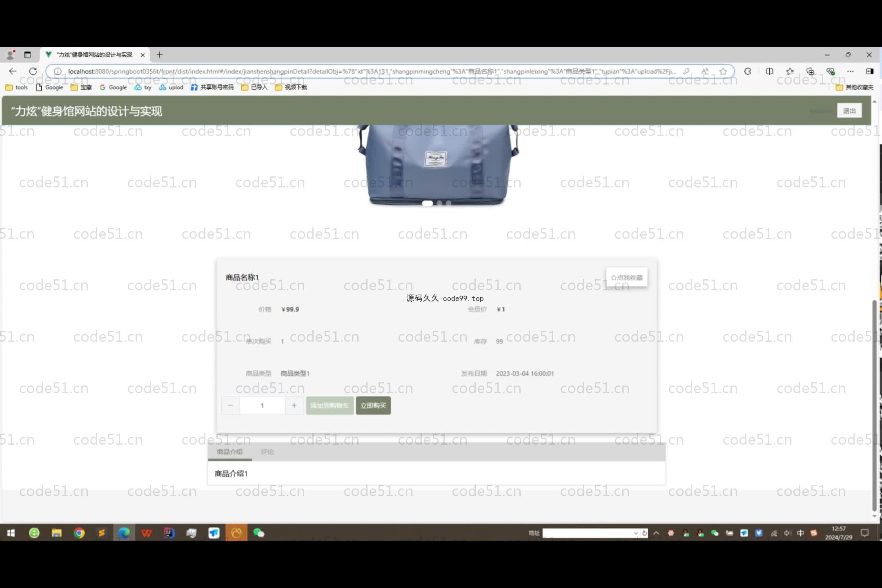Go back to the previous page

tap(13, 71)
